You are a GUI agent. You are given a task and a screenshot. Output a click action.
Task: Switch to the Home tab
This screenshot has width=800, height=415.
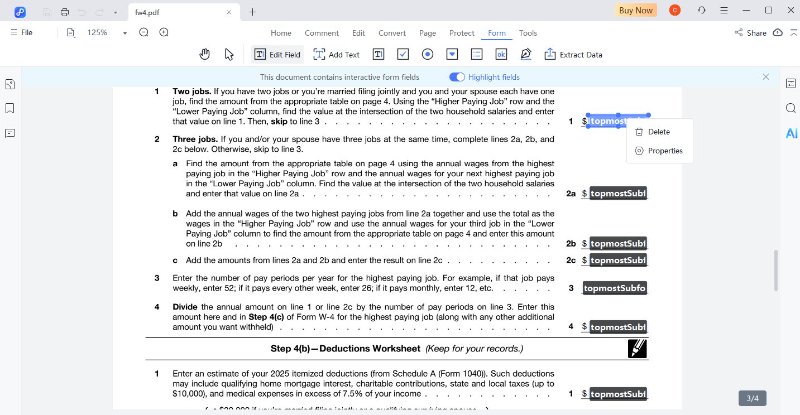point(281,33)
